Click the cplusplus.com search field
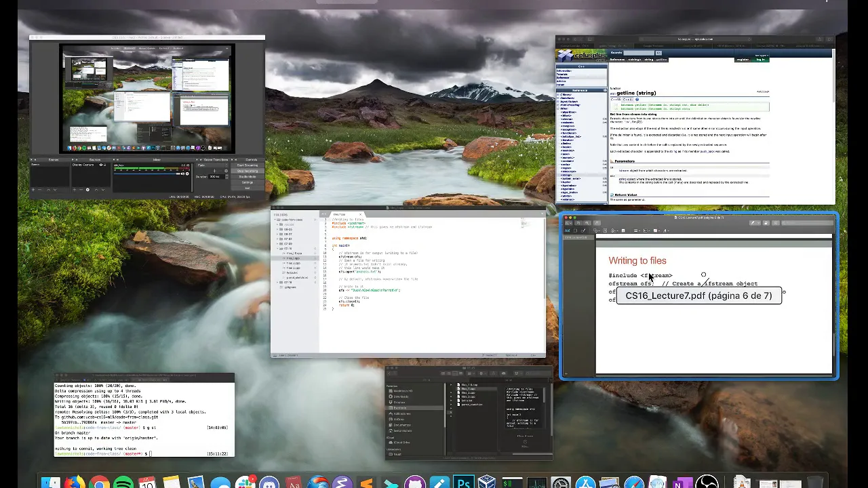The image size is (868, 488). coord(639,53)
